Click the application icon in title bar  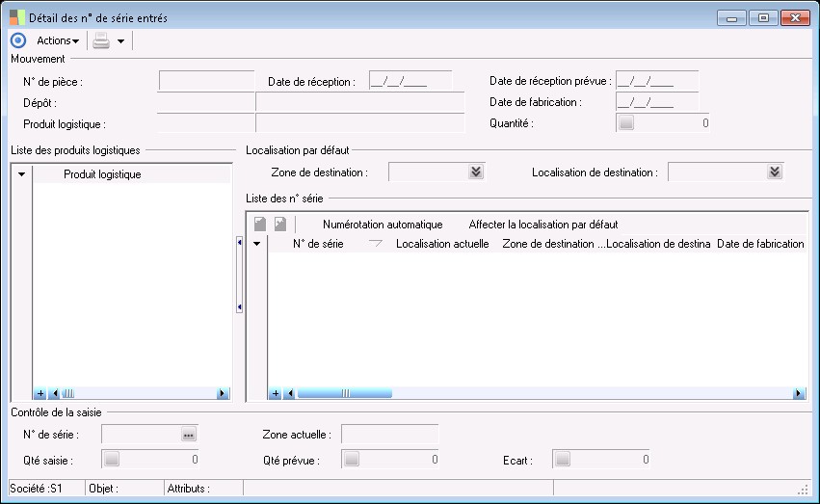point(17,17)
